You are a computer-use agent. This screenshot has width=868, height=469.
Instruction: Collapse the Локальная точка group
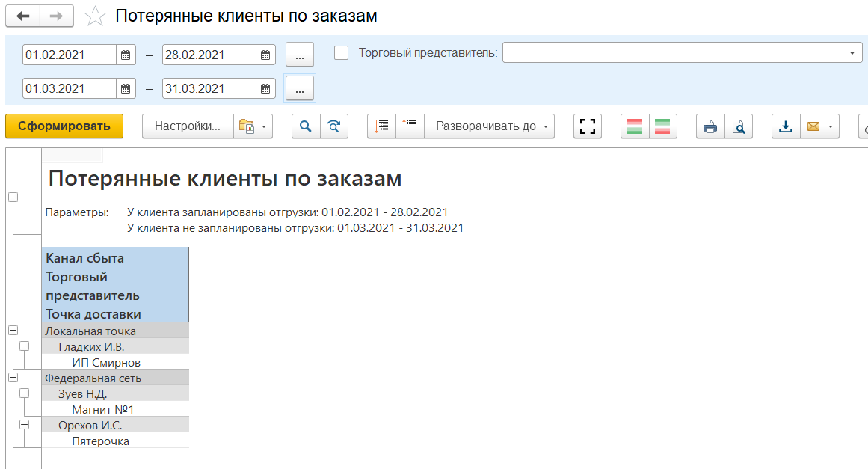[x=13, y=331]
